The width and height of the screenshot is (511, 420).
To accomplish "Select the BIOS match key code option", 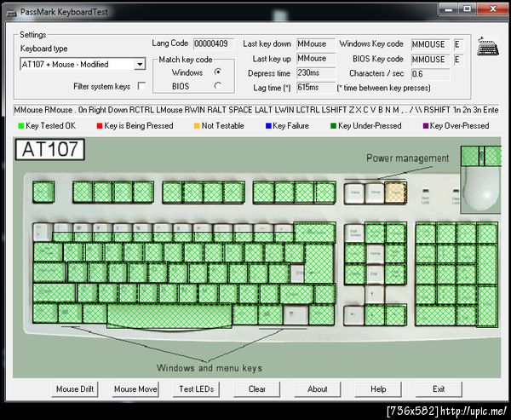I will pos(218,86).
